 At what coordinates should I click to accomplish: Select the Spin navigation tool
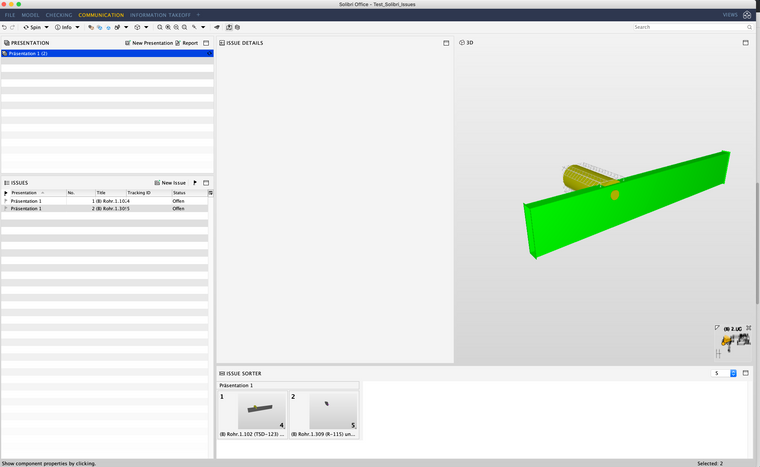(x=32, y=27)
